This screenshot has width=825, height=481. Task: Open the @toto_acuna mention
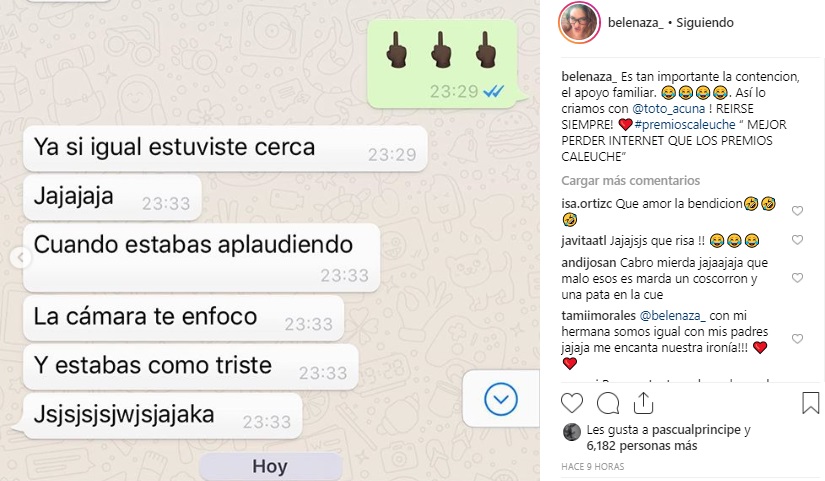click(669, 109)
